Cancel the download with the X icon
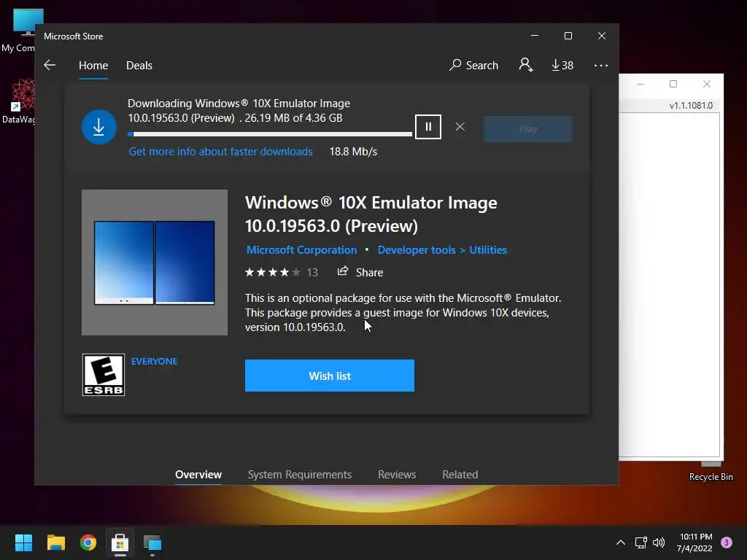The width and height of the screenshot is (747, 560). tap(460, 127)
